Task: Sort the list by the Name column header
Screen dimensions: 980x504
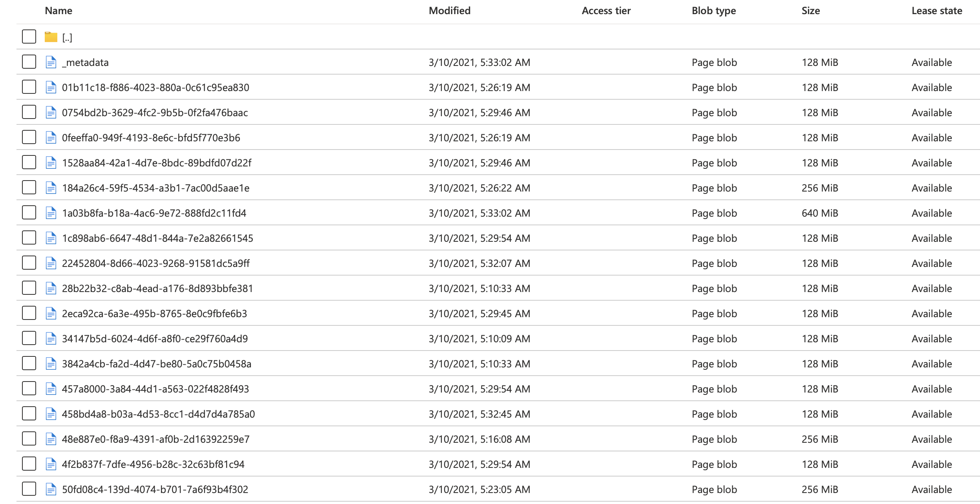Action: pyautogui.click(x=59, y=11)
